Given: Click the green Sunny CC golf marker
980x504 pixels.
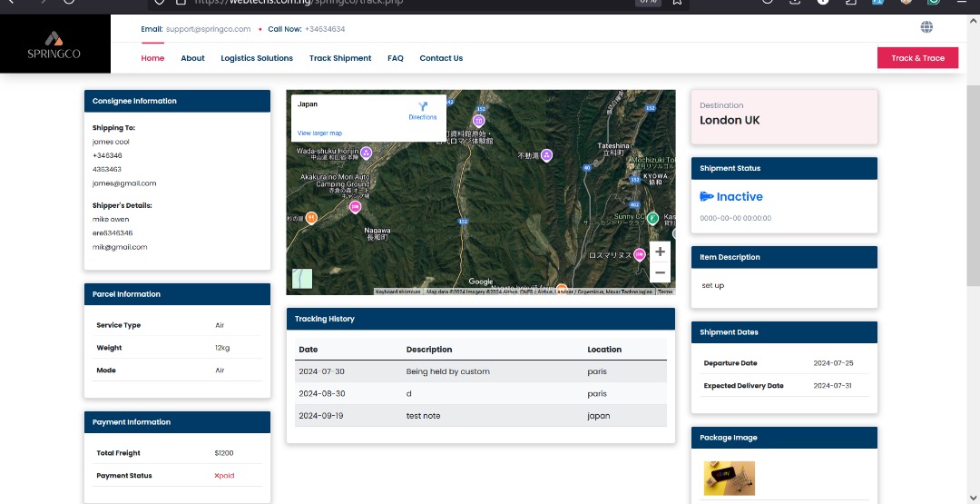Looking at the screenshot, I should pos(652,218).
